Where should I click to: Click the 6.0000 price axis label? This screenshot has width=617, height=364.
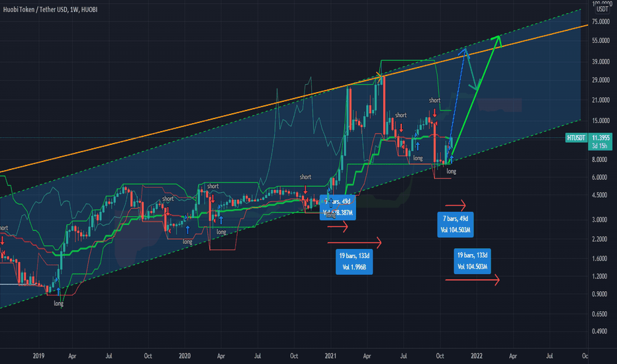(x=599, y=177)
